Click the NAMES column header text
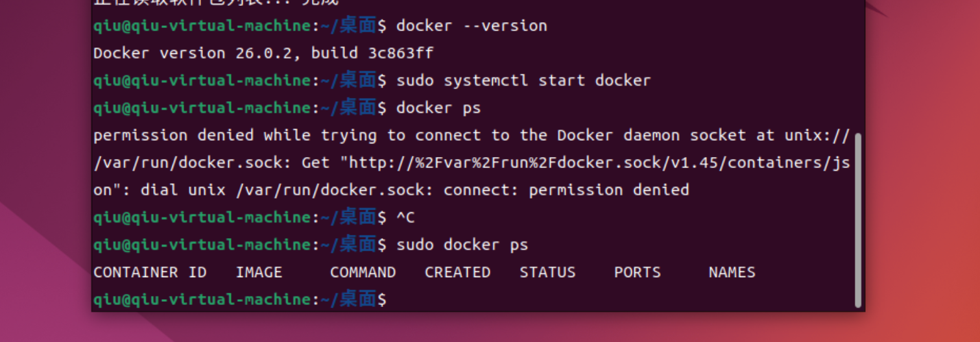 pos(732,273)
